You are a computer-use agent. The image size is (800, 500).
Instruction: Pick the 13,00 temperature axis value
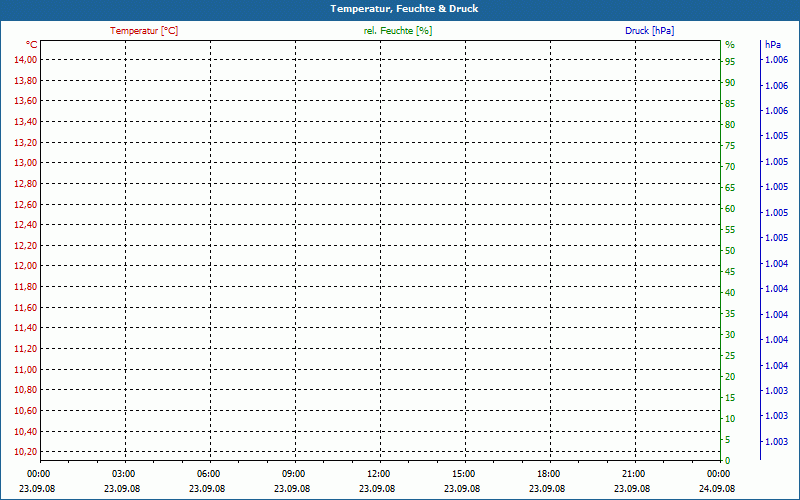tap(26, 163)
